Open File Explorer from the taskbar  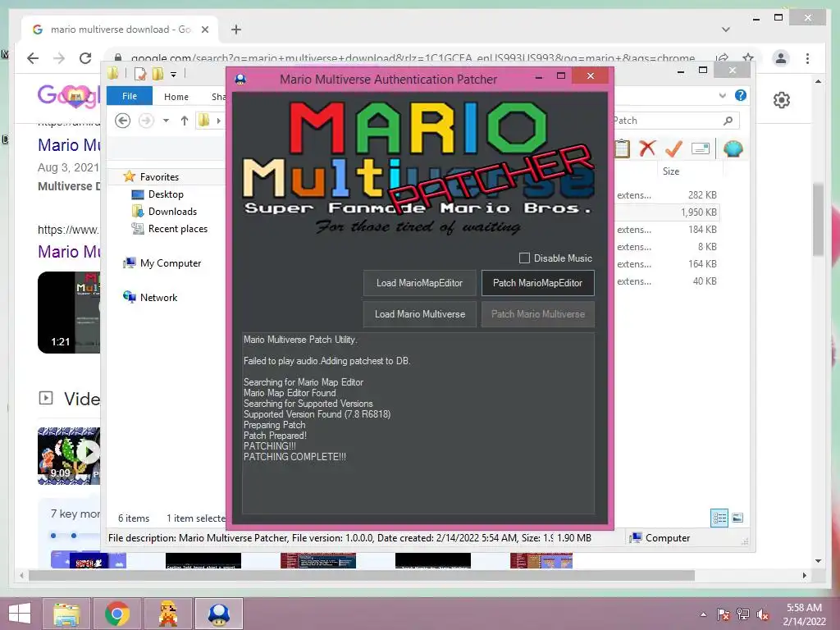[x=66, y=614]
